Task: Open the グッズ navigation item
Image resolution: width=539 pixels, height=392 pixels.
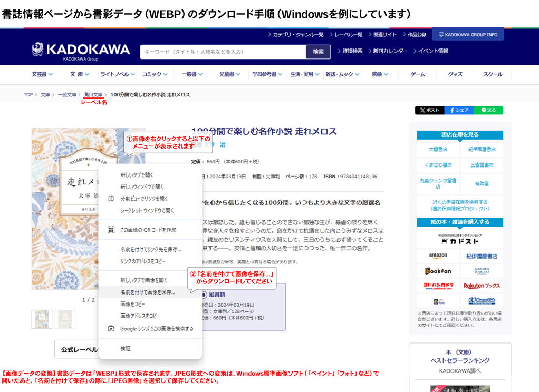Action: tap(455, 74)
